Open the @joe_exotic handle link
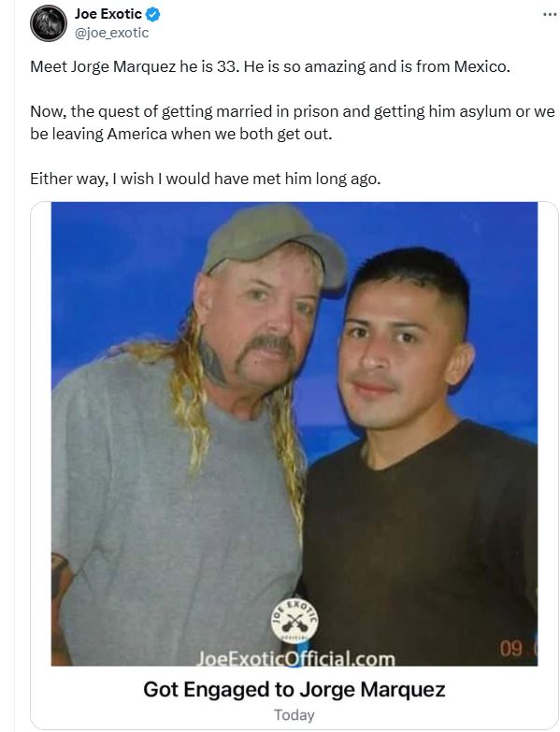560x732 pixels. [111, 33]
